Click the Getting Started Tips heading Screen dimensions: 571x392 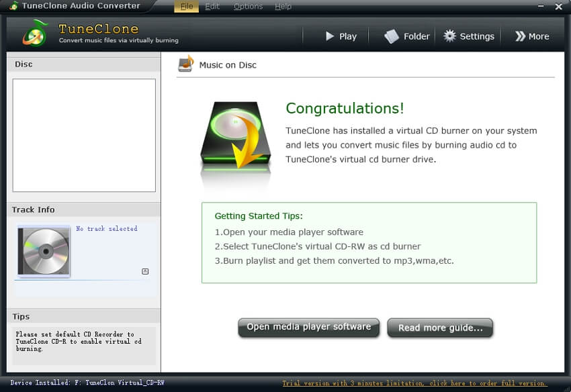(x=259, y=216)
